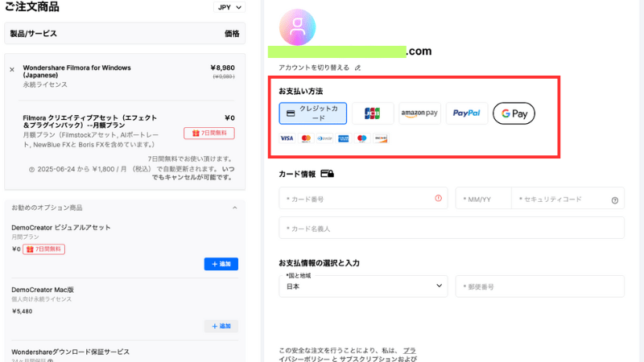The width and height of the screenshot is (644, 362).
Task: Click the credit card icon inside クレジットカード button
Action: [x=291, y=113]
